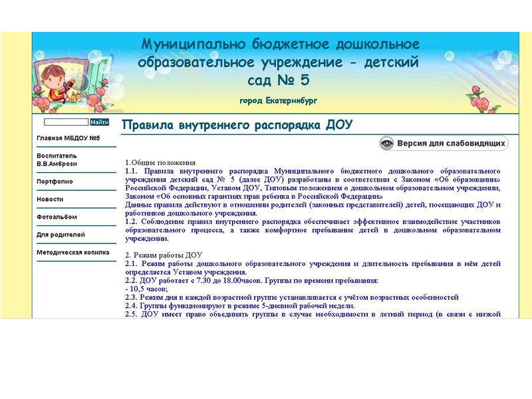
Task: Click the line "- 10,5 часов;"
Action: click(146, 289)
